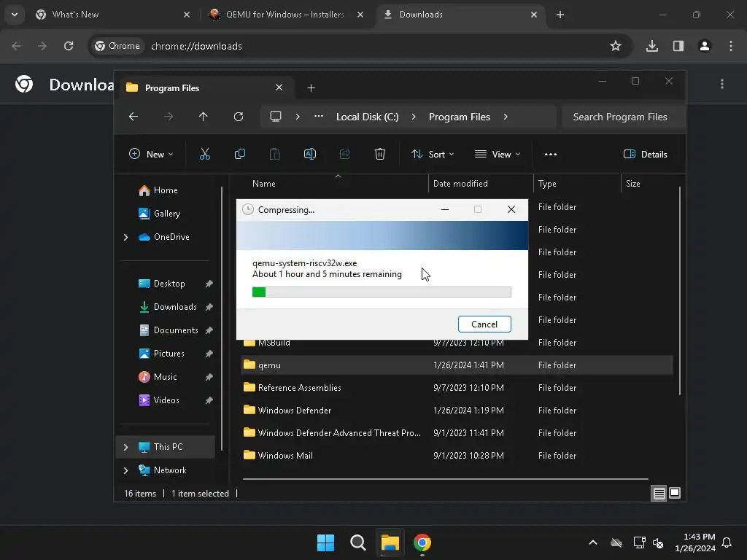This screenshot has height=560, width=747.
Task: Select the Windows Mail folder
Action: [457, 456]
